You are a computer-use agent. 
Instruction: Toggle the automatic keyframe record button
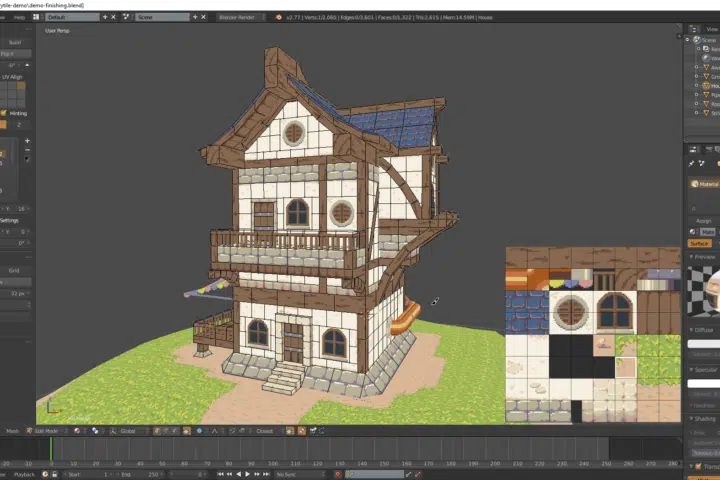point(338,474)
